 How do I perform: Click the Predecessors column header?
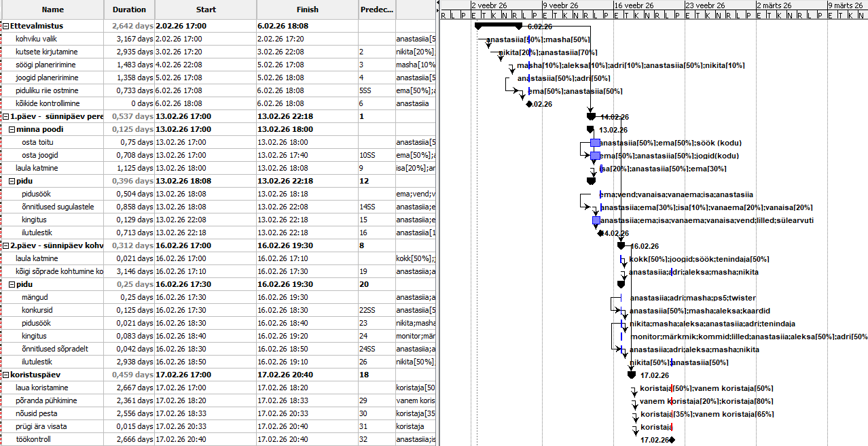tap(376, 10)
